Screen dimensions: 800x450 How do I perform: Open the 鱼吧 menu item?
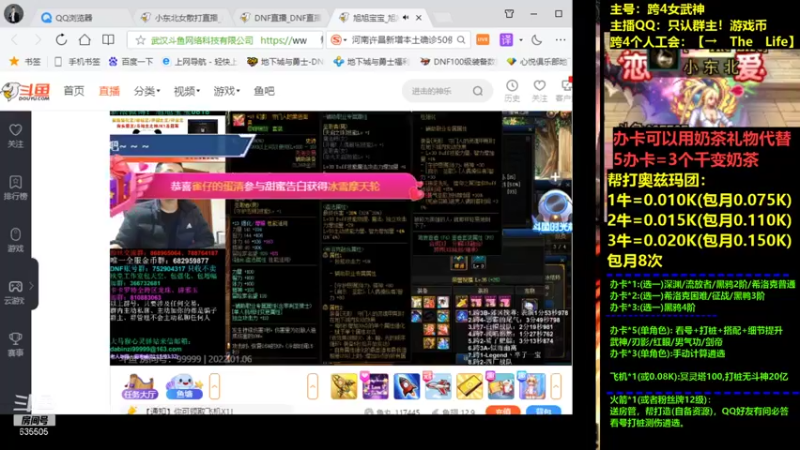pos(264,91)
